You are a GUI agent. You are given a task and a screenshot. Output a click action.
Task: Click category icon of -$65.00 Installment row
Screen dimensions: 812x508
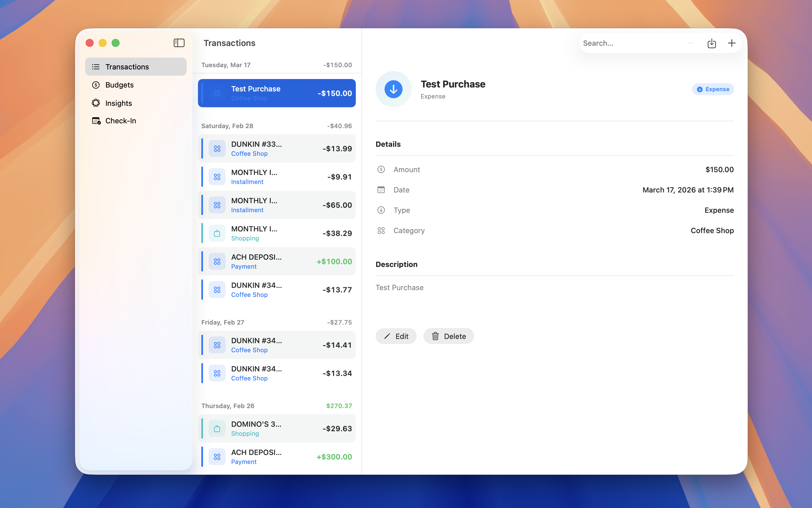[217, 205]
